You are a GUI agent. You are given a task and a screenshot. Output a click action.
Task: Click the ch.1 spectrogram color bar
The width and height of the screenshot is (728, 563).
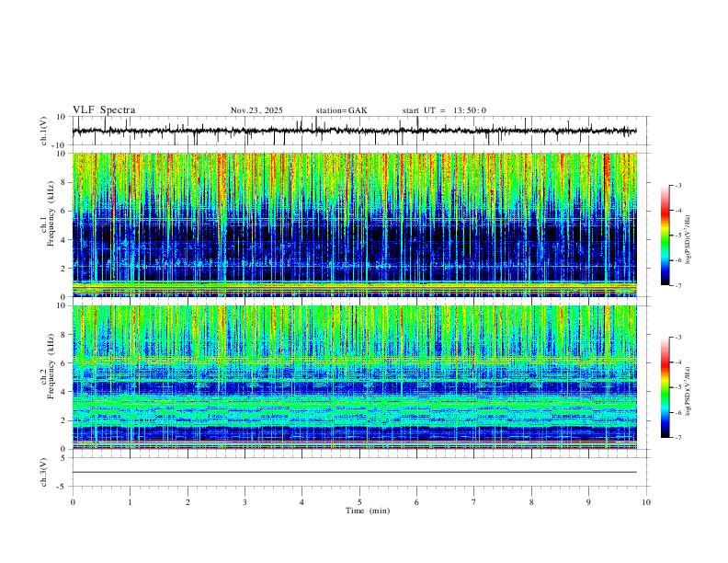pyautogui.click(x=665, y=236)
